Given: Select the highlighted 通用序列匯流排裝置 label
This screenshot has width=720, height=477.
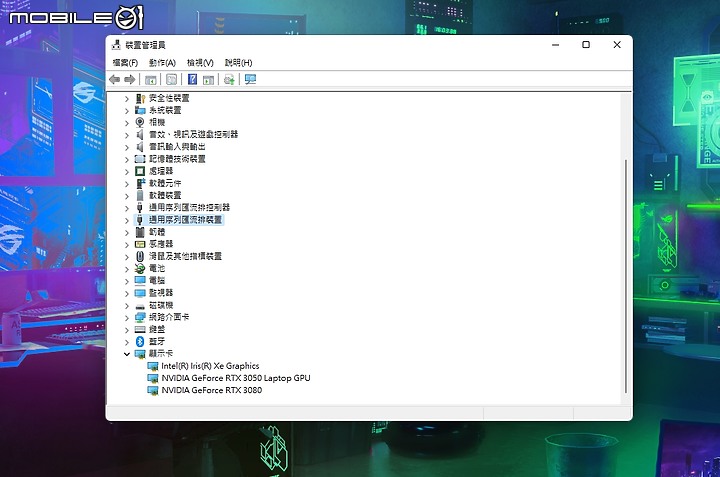Looking at the screenshot, I should (186, 220).
